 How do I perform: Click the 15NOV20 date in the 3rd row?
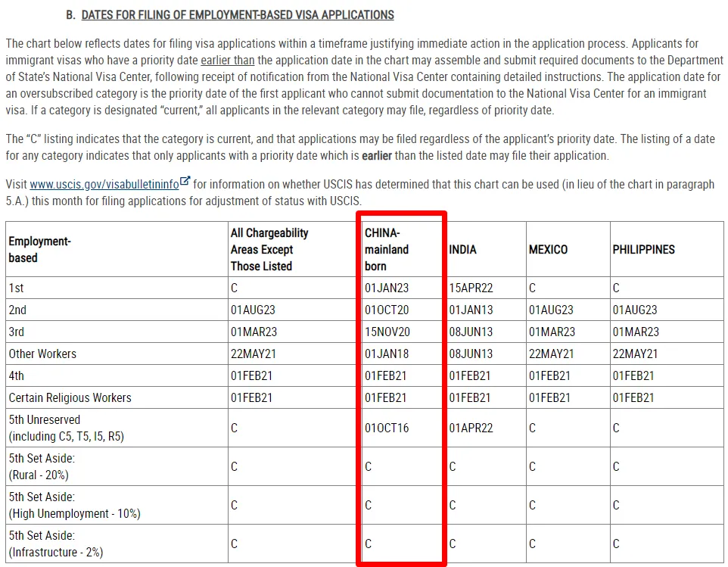387,332
